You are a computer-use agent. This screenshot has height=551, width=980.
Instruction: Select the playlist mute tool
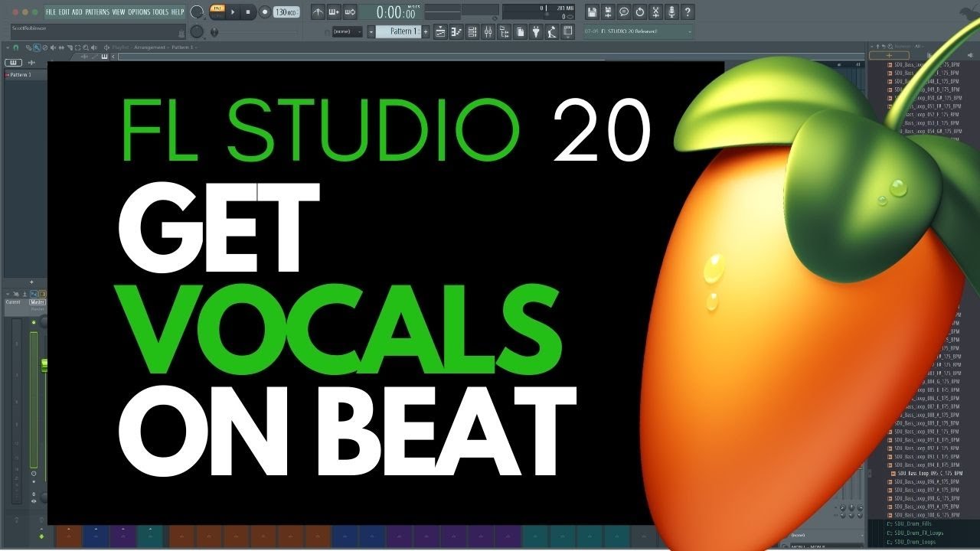53,47
